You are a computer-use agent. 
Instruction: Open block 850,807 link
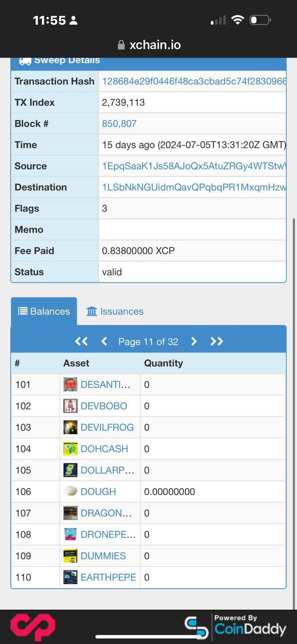coord(119,124)
